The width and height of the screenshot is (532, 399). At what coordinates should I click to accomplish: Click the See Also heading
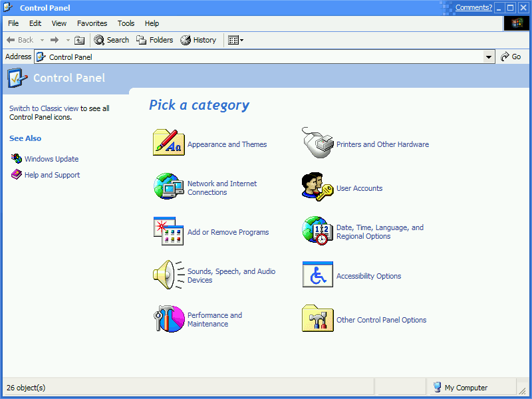pyautogui.click(x=25, y=138)
